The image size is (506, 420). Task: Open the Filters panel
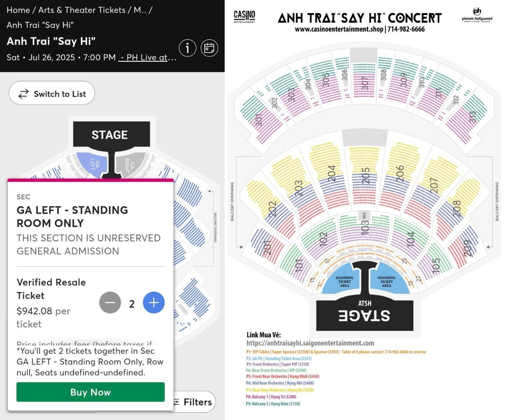pyautogui.click(x=192, y=402)
